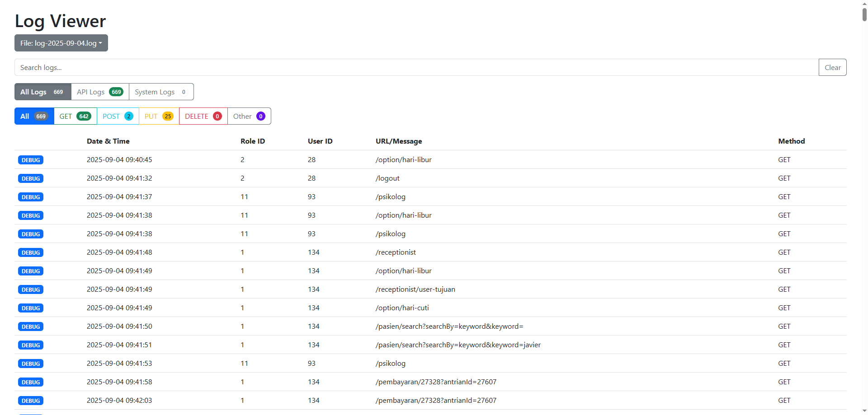
Task: Click the dropdown caret on file selector
Action: (101, 43)
